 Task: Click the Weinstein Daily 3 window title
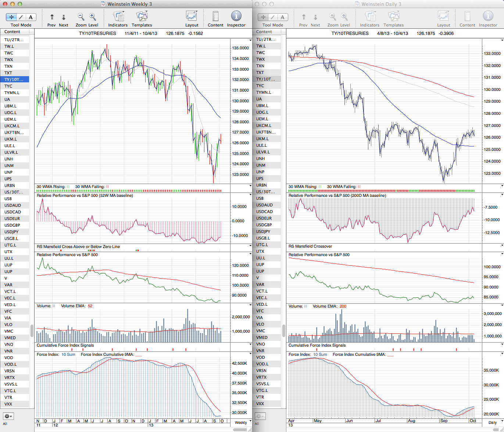coord(381,4)
